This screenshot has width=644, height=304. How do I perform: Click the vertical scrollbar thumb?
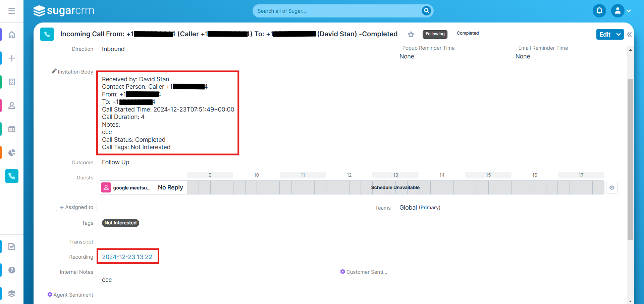coord(631,159)
